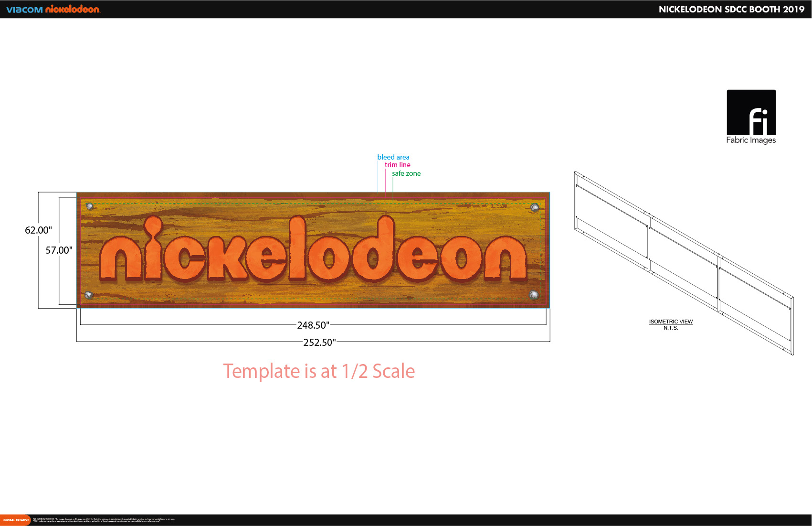Click the 'ISOMETRIC VIEW' caption

pos(671,322)
